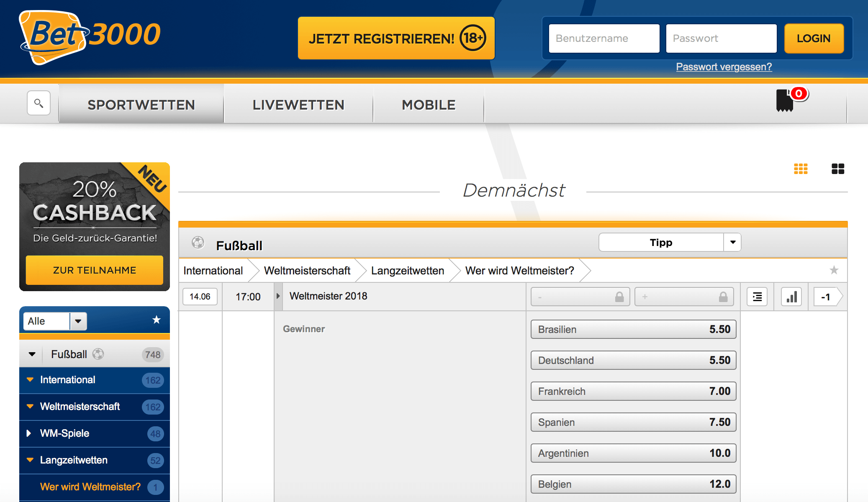868x502 pixels.
Task: Bet on Argentinien at 10.0
Action: pyautogui.click(x=633, y=453)
